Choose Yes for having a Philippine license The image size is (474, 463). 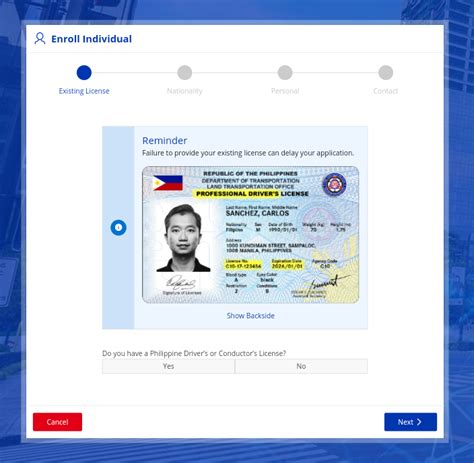168,366
